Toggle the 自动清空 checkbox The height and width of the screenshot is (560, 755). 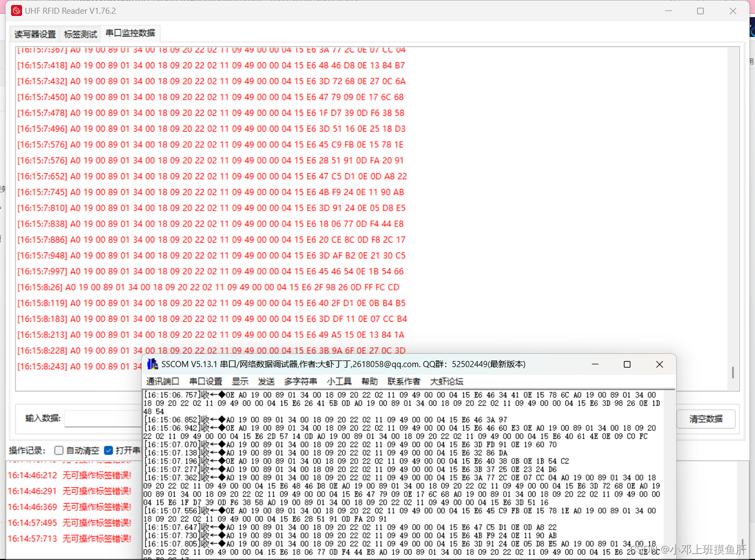coord(59,450)
